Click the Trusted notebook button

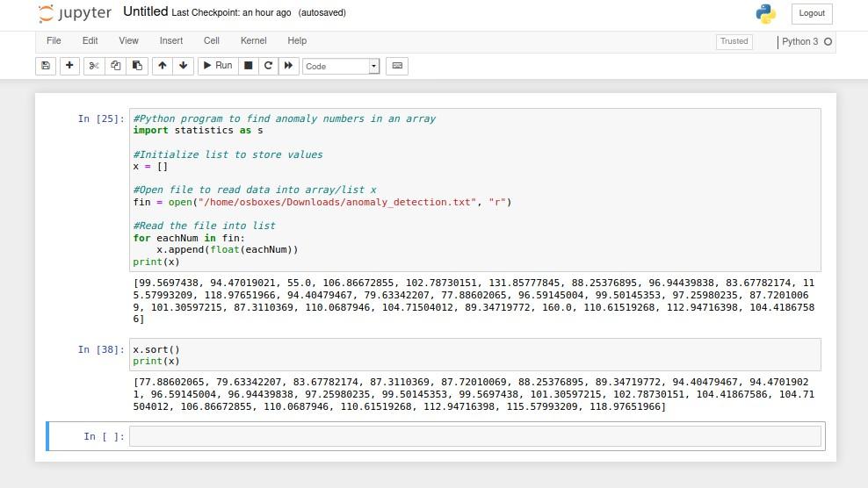734,41
